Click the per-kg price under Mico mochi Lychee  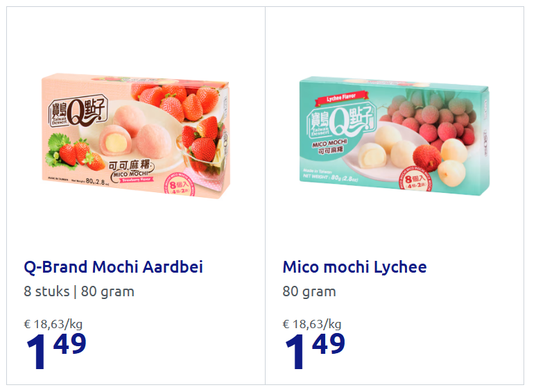tap(312, 323)
